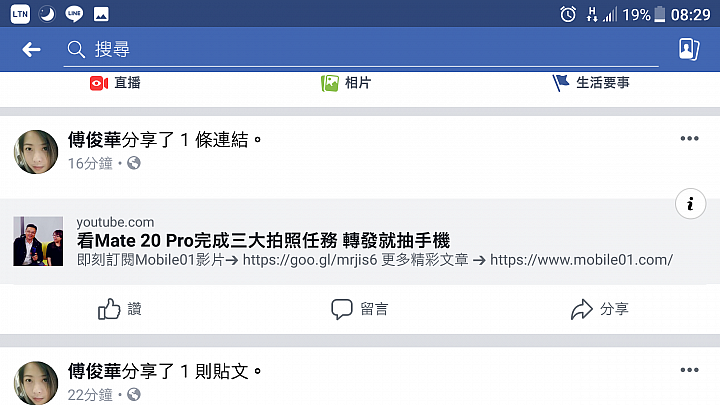Viewport: 720px width, 405px height.
Task: Open info button on the link preview
Action: (690, 203)
